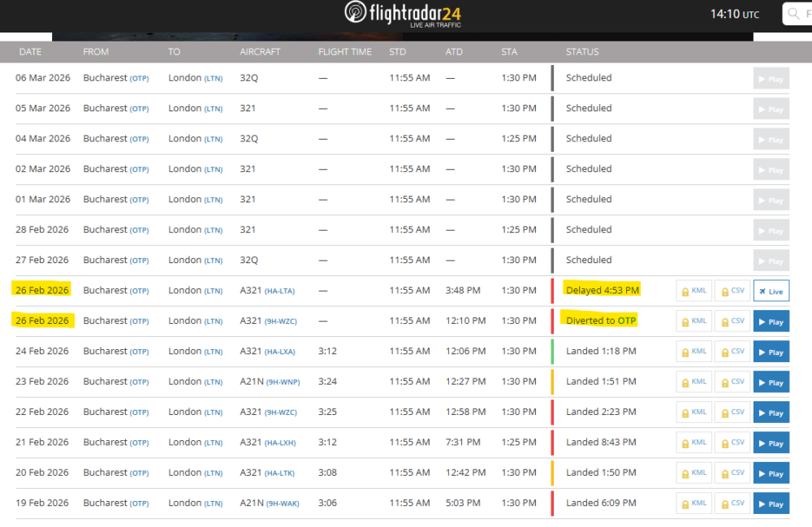Click OTP airport code in 06 Mar row
This screenshot has width=812, height=527.
[x=140, y=79]
